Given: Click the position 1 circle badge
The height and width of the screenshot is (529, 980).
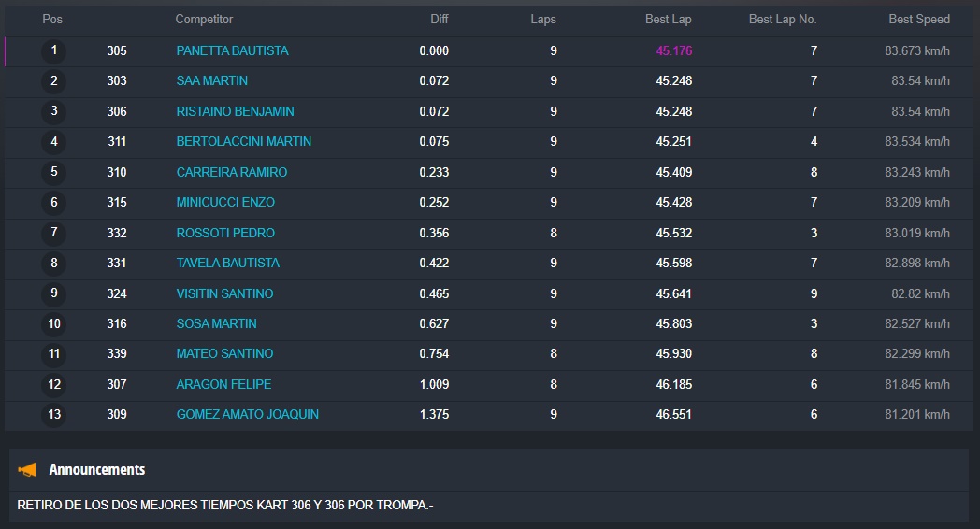Looking at the screenshot, I should [x=53, y=51].
